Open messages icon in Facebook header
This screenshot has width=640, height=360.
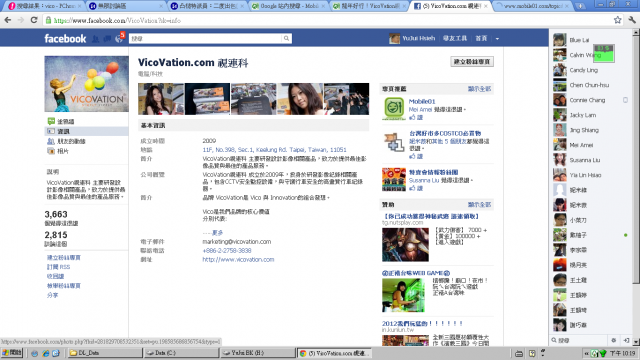[107, 39]
